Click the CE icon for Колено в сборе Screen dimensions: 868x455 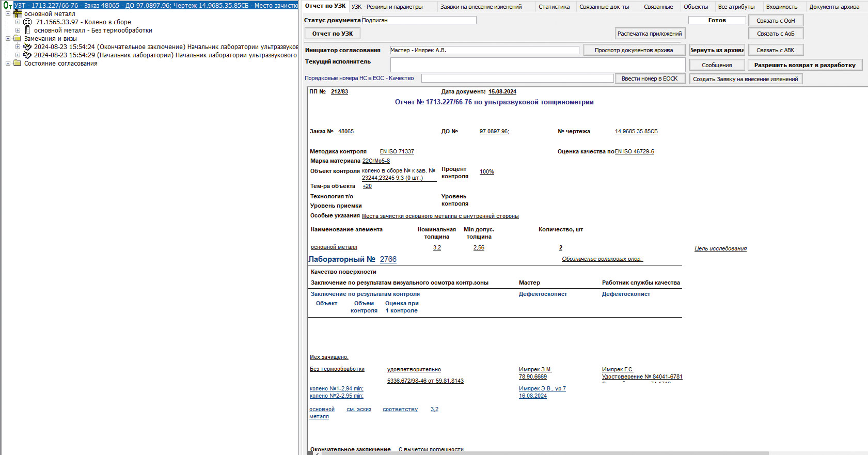[x=27, y=22]
